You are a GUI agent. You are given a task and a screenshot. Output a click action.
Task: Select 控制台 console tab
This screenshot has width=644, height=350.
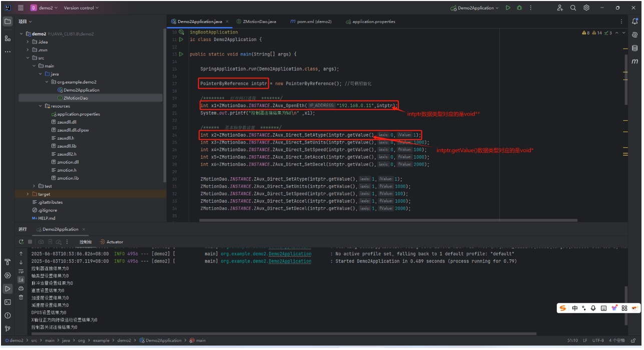click(x=86, y=242)
